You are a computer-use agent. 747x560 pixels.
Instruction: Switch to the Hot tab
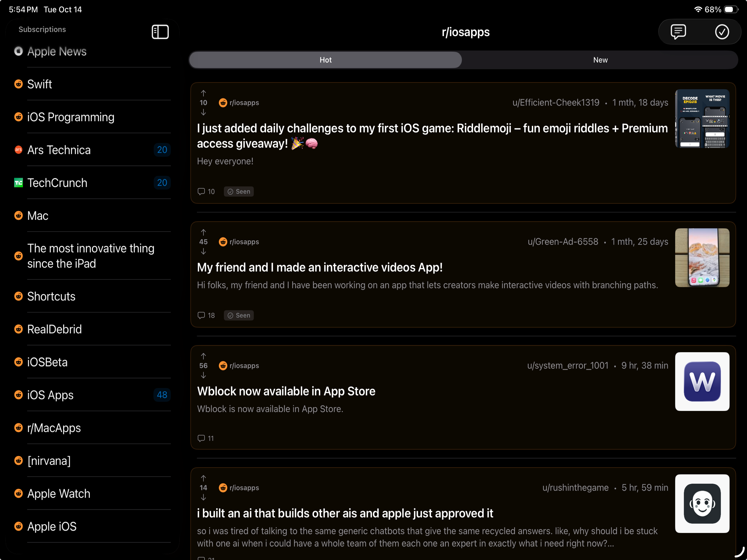coord(326,60)
